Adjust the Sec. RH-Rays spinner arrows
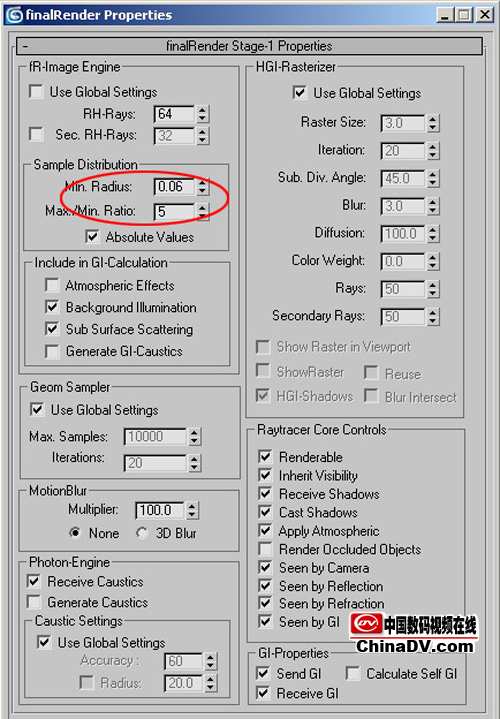Screen dimensions: 500x719 click(x=202, y=136)
